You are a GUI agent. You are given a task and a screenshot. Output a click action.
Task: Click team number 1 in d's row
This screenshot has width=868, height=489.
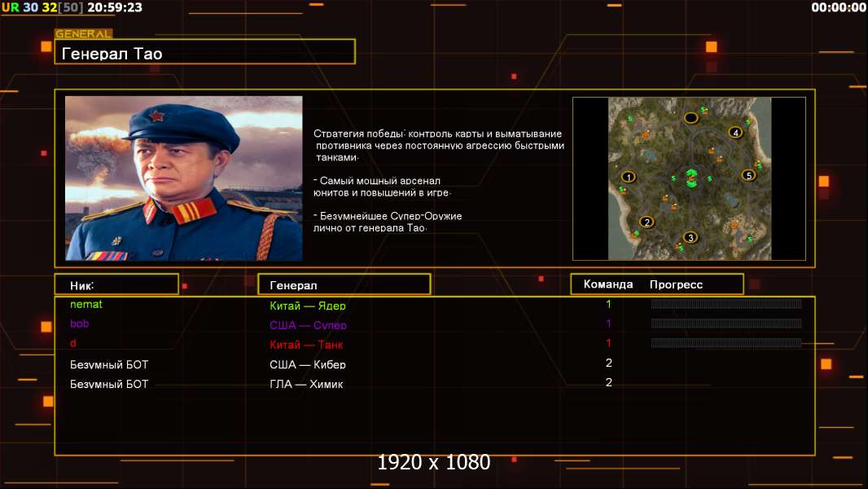608,343
